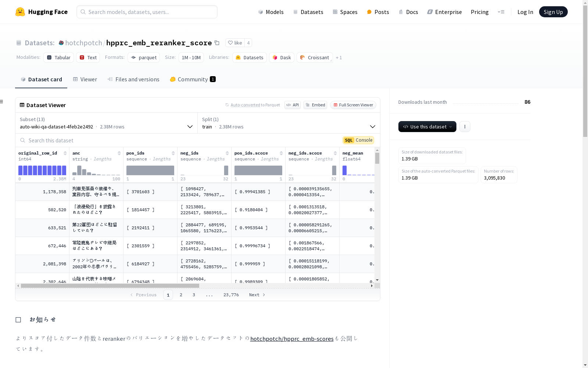Go to page 2 of table
This screenshot has width=588, height=368.
coord(181,295)
